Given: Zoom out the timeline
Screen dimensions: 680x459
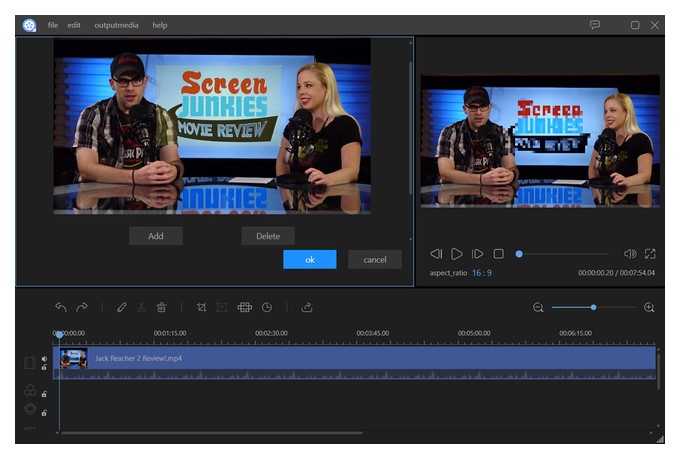Looking at the screenshot, I should (x=538, y=308).
